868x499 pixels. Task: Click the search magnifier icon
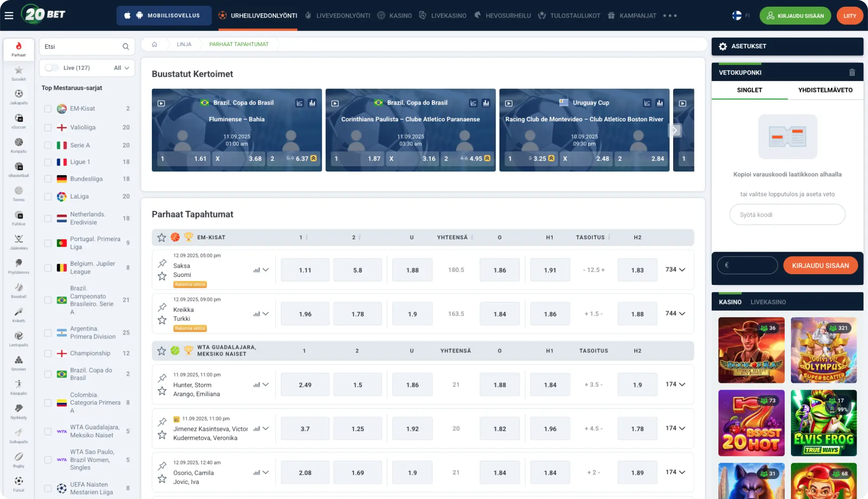[126, 47]
